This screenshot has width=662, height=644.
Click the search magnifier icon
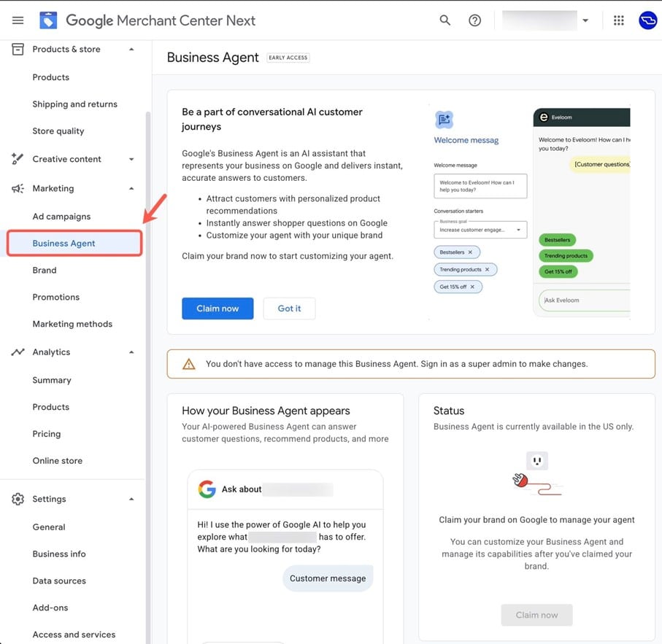(x=444, y=20)
